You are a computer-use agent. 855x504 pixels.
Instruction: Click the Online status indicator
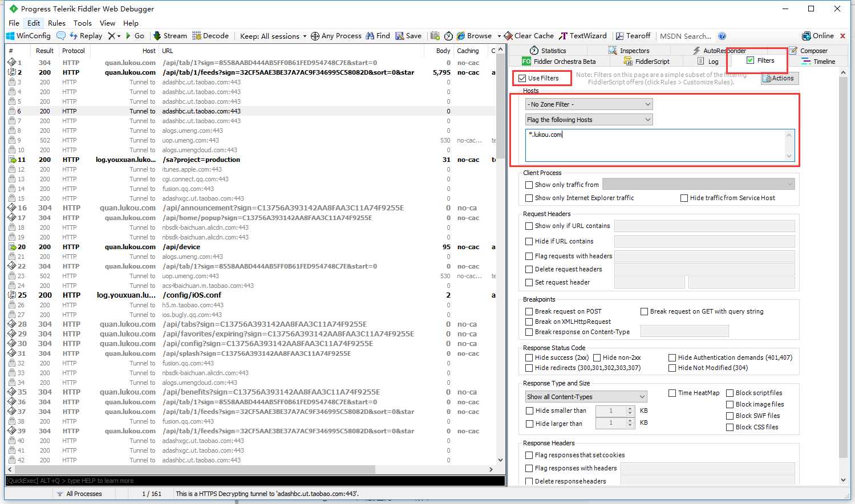coord(818,35)
